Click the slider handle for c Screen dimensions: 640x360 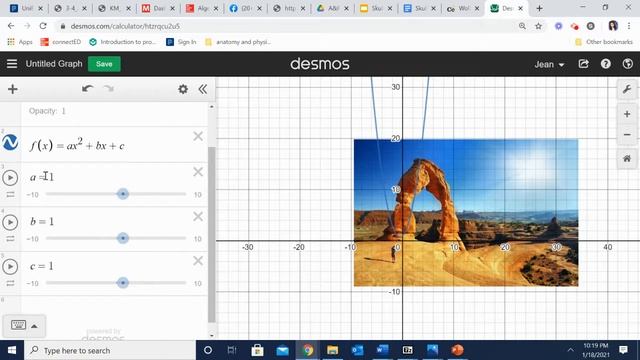[123, 282]
